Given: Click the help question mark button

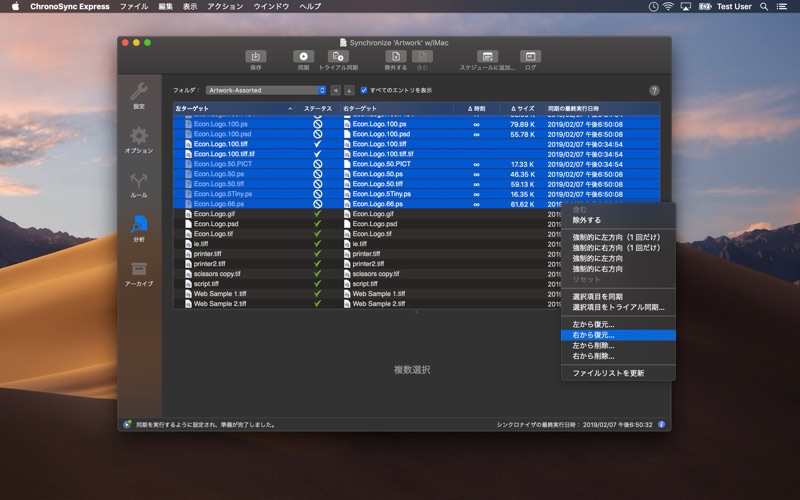Looking at the screenshot, I should pos(654,90).
